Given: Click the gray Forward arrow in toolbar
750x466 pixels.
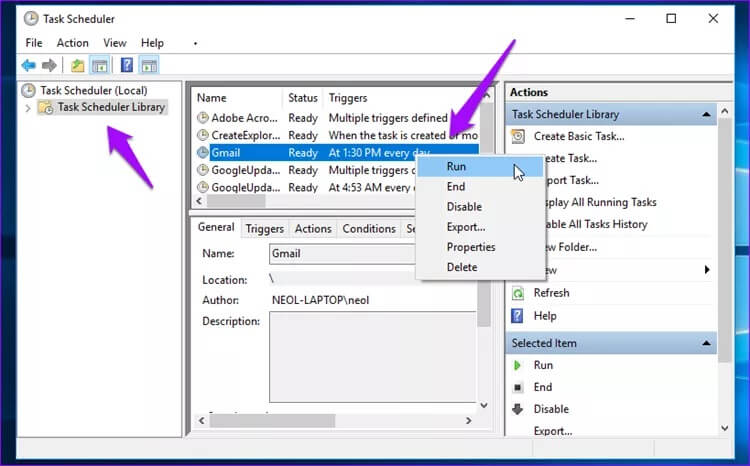Looking at the screenshot, I should coord(49,65).
